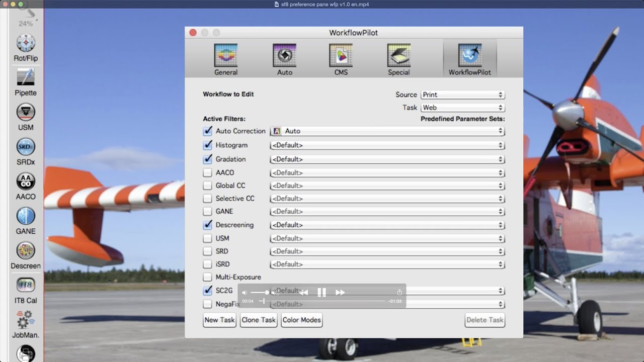This screenshot has height=362, width=644.
Task: Click the 'Predefined Parameter Sets:' label
Action: (x=462, y=119)
